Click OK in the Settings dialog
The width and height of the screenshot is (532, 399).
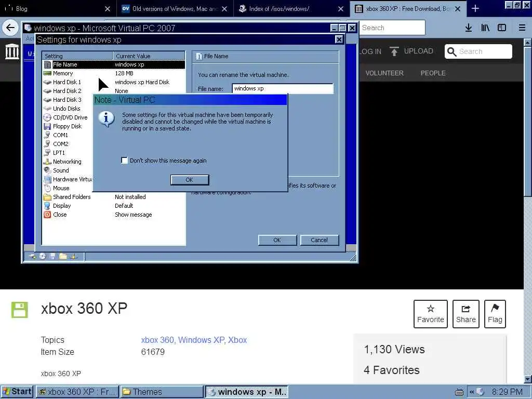pyautogui.click(x=277, y=240)
